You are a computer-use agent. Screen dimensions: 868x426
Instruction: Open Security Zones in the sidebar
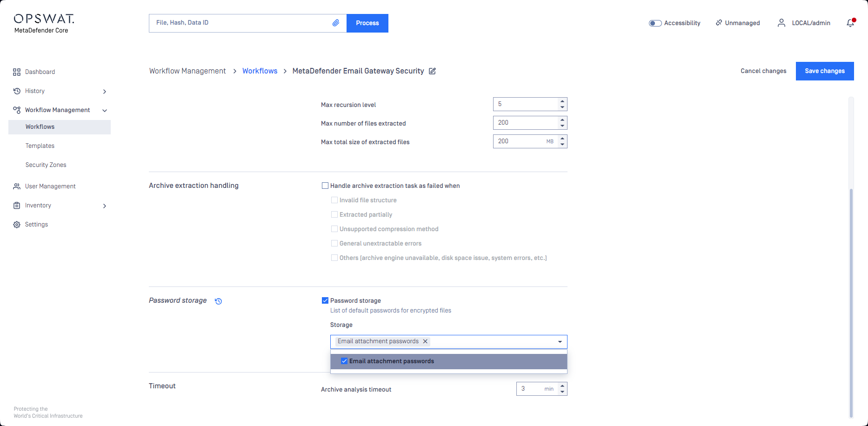click(46, 165)
